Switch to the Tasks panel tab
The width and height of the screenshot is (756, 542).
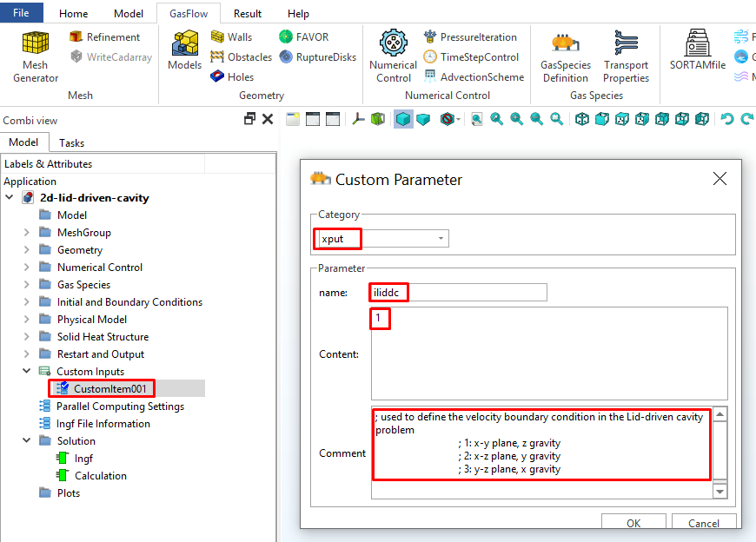pos(72,142)
